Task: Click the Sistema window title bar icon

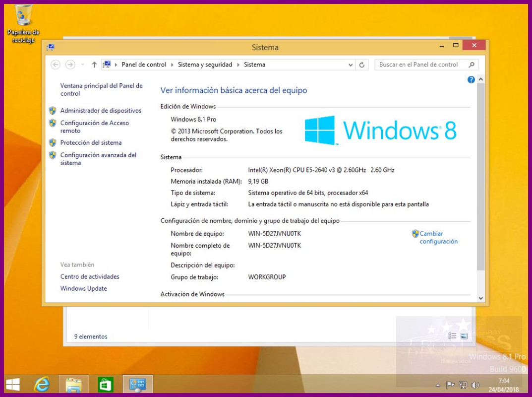Action: (x=51, y=47)
